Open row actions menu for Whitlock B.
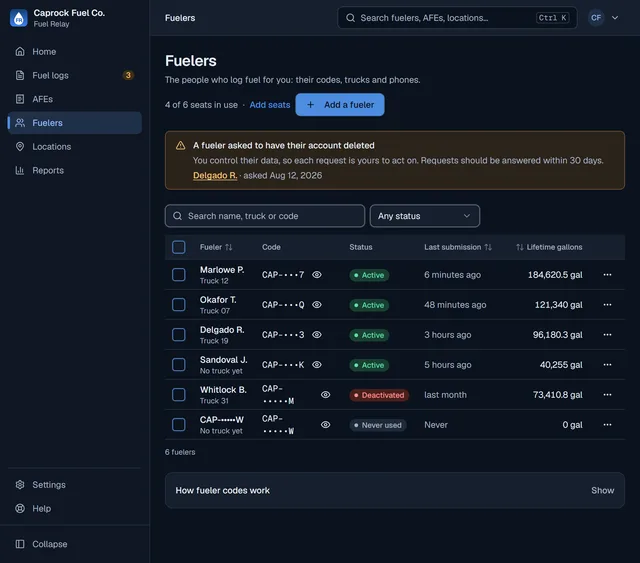This screenshot has height=563, width=640. (x=607, y=395)
